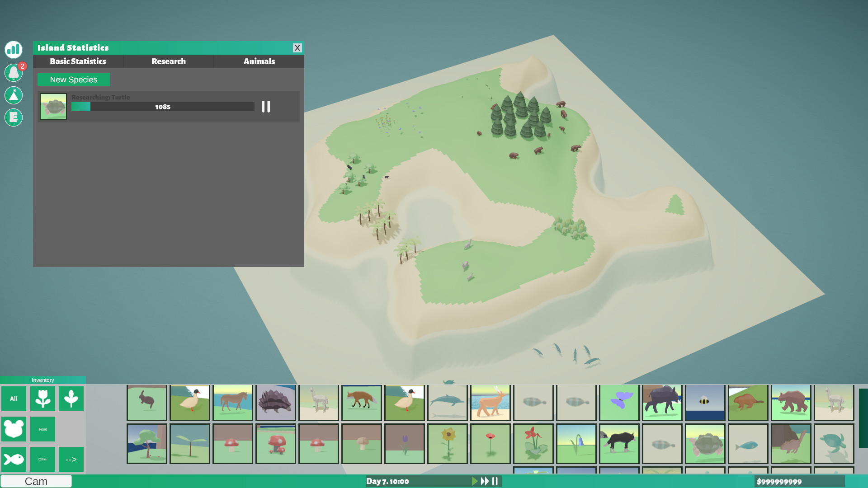868x488 pixels.
Task: View milestones with the mountain flag icon
Action: (13, 95)
